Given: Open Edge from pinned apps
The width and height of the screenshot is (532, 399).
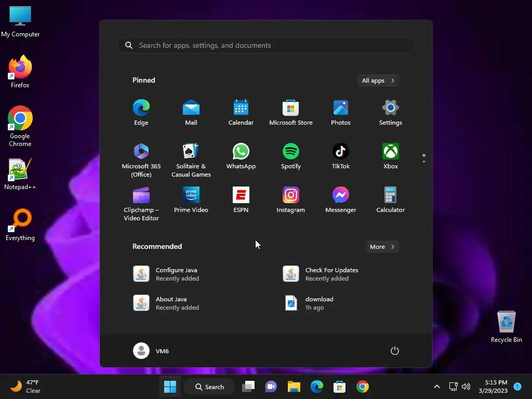Looking at the screenshot, I should (x=141, y=113).
